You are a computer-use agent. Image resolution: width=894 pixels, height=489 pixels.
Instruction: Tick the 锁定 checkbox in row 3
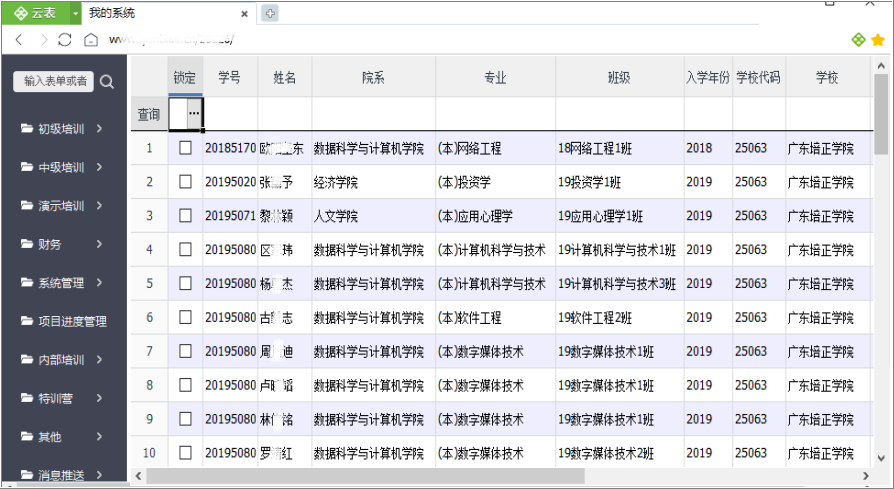pyautogui.click(x=185, y=215)
